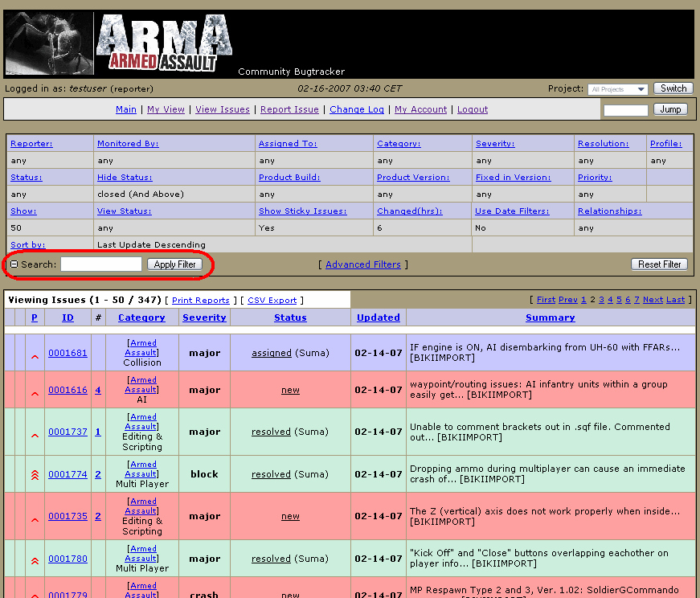Screen dimensions: 700x598
Task: Open the View Issues menu link
Action: coord(223,109)
